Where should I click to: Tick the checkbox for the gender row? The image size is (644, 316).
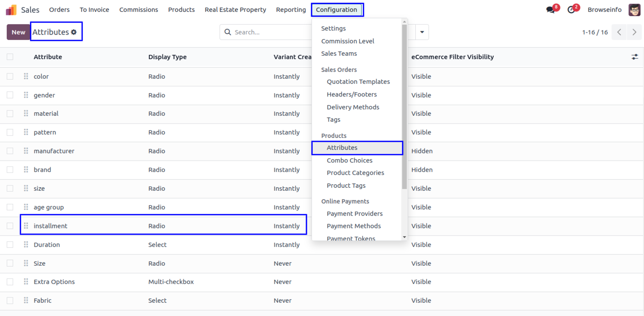(x=10, y=95)
